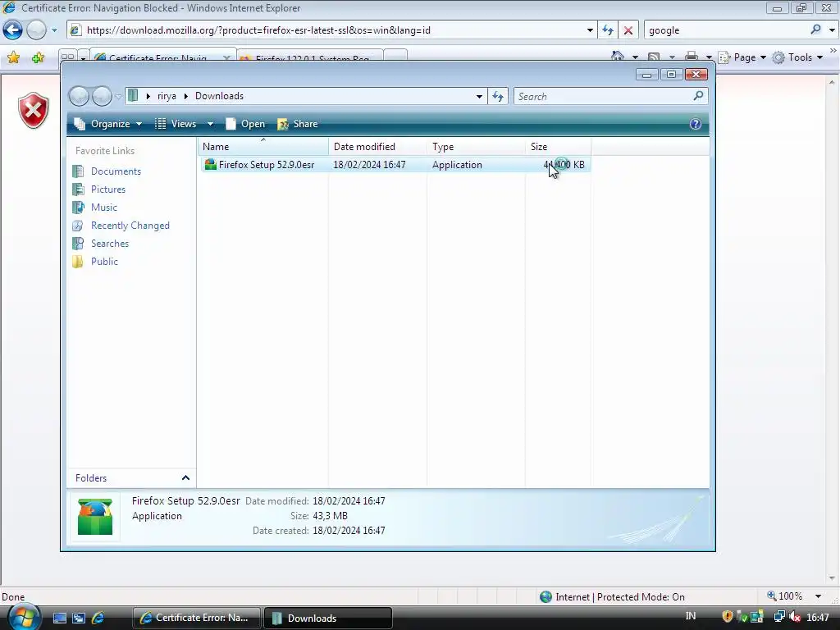Click the Downloads taskbar button

pyautogui.click(x=328, y=618)
